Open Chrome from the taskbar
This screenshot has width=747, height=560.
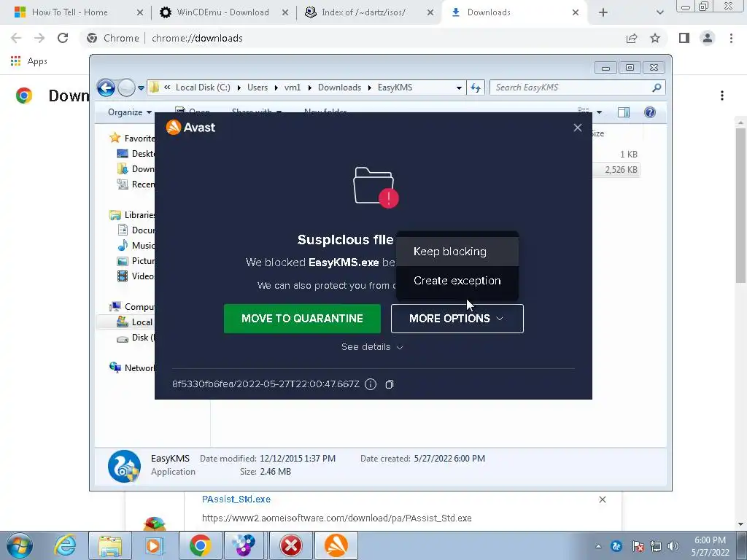point(200,545)
